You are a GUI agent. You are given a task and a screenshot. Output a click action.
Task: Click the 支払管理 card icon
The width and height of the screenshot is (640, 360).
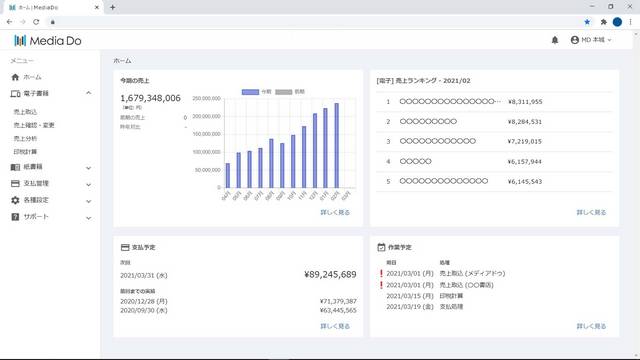pyautogui.click(x=15, y=184)
